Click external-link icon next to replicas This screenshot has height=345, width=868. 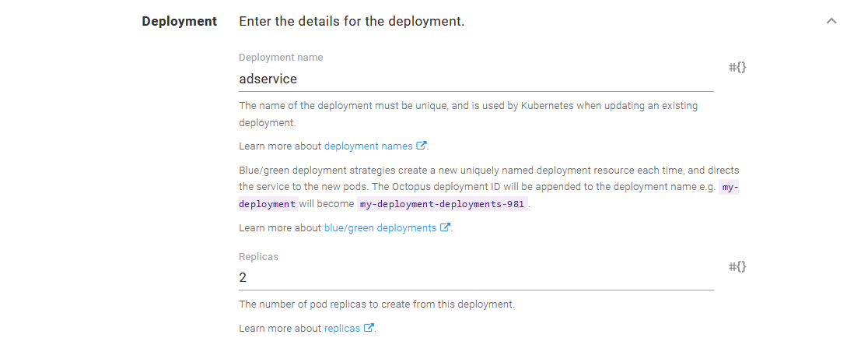coord(369,329)
